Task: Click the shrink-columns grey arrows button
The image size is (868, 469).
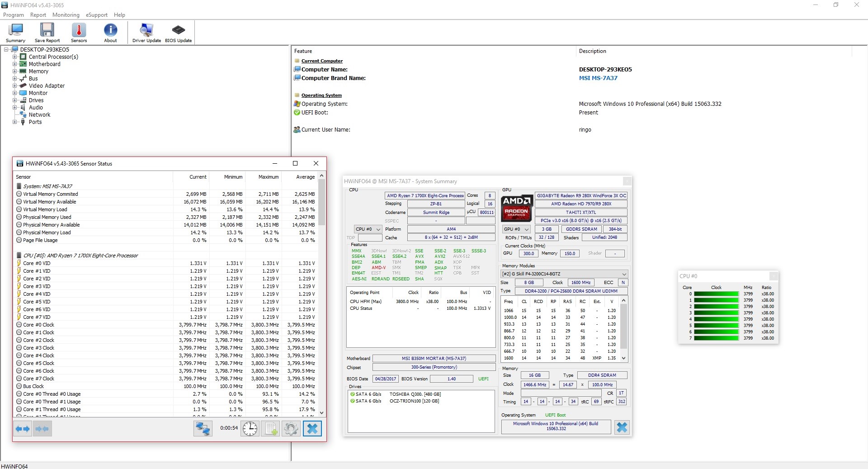Action: click(42, 428)
